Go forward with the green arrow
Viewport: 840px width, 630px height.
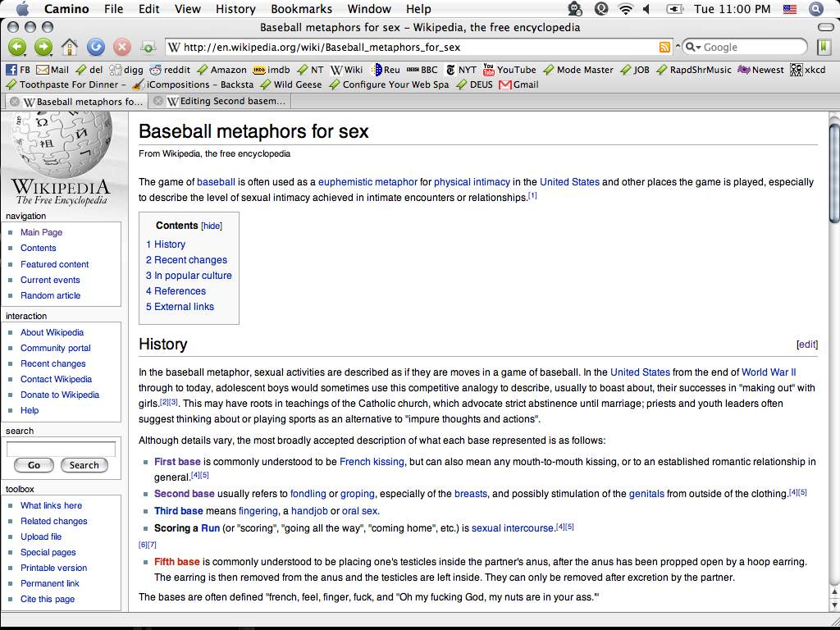pos(43,47)
